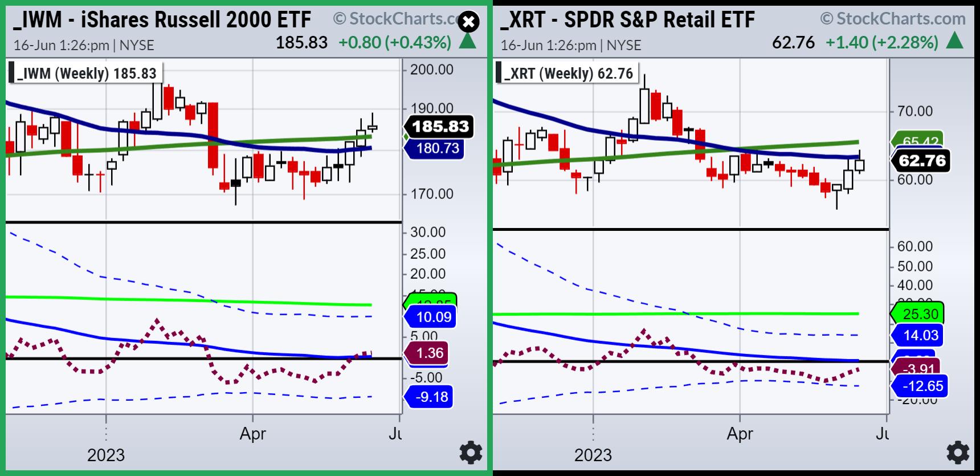
Task: Click IWM indicator tag 10.09
Action: click(430, 316)
